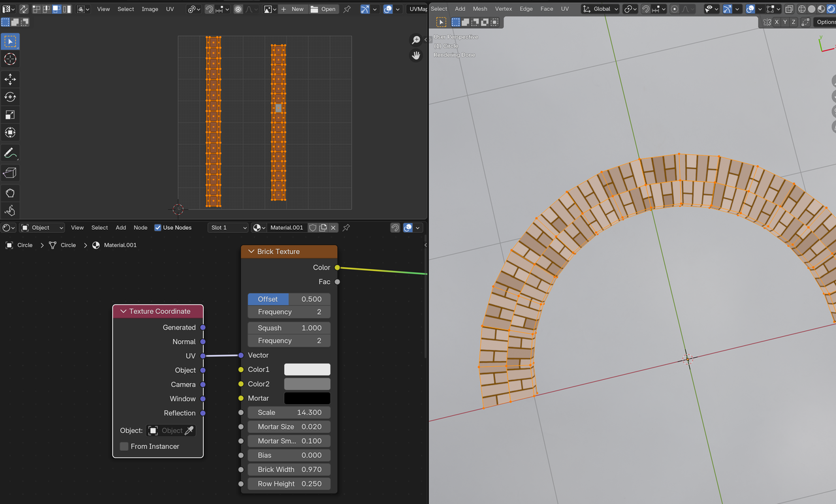Select the Grab sculpt tool in UV editor
Viewport: 836px width, 504px height.
point(10,193)
